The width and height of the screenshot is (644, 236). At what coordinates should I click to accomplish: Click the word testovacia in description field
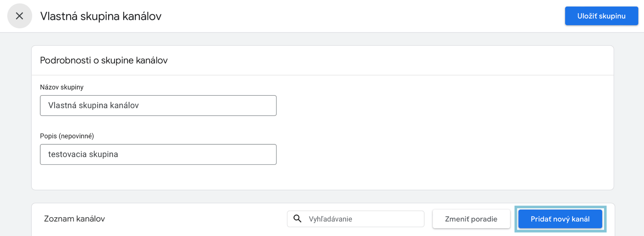[67, 154]
